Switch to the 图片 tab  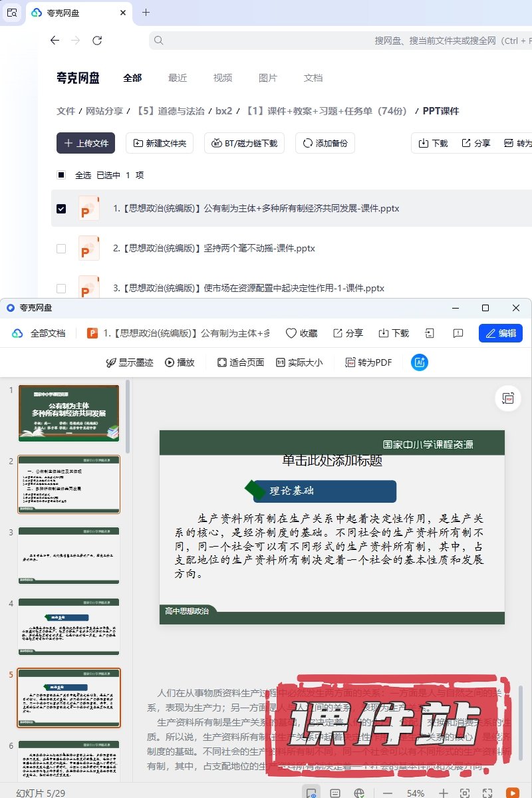pos(268,78)
